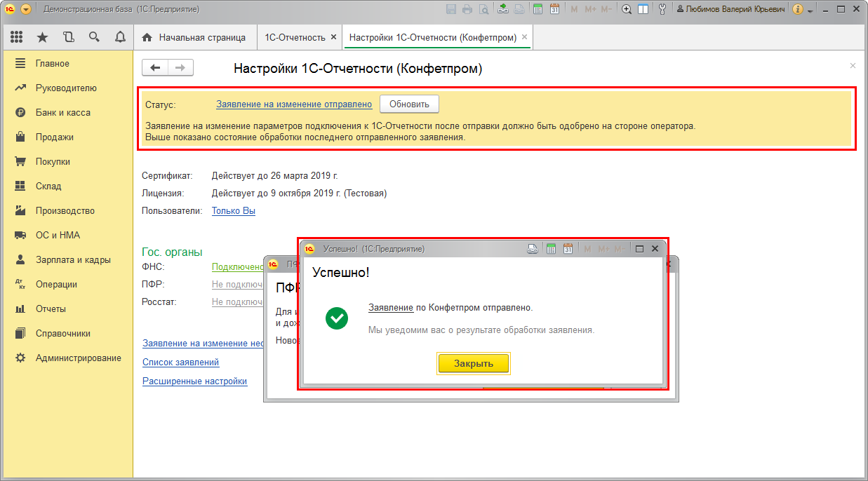Open the 1C main menu dropdown
Viewport: 868px width, 481px height.
pos(26,9)
